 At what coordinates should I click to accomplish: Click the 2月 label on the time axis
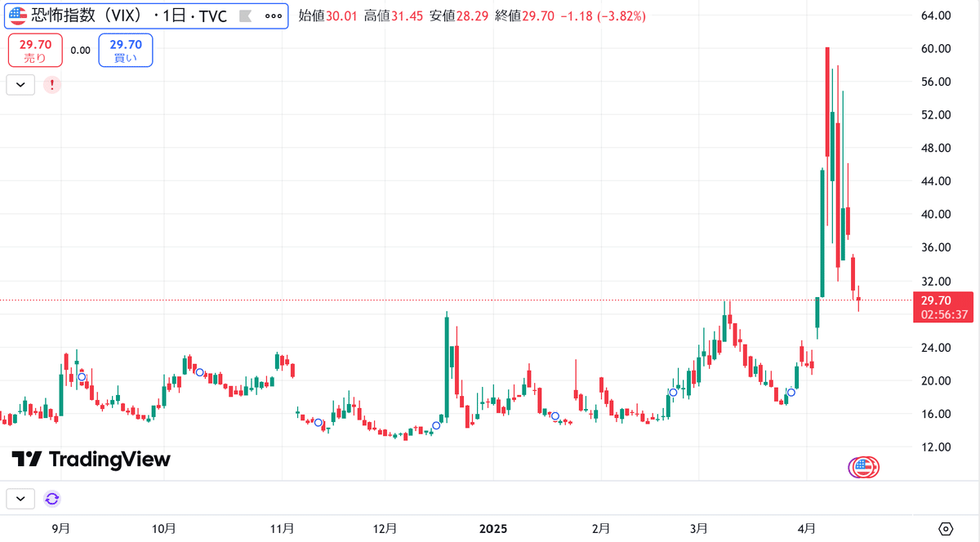[x=601, y=529]
